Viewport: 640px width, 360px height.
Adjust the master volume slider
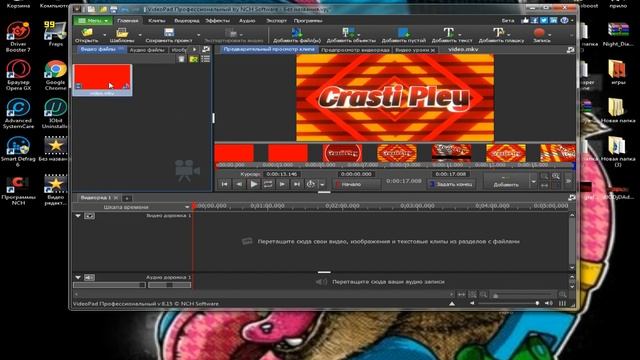[509, 303]
